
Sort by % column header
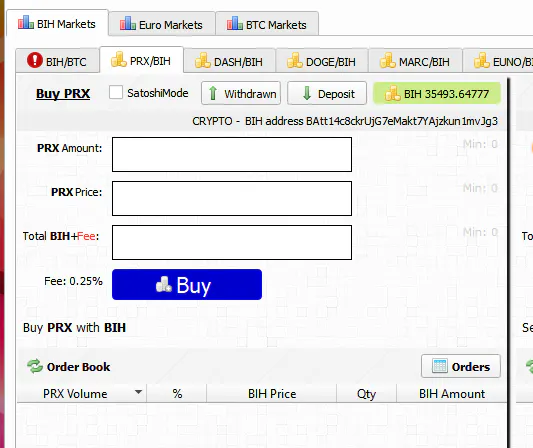(x=177, y=394)
